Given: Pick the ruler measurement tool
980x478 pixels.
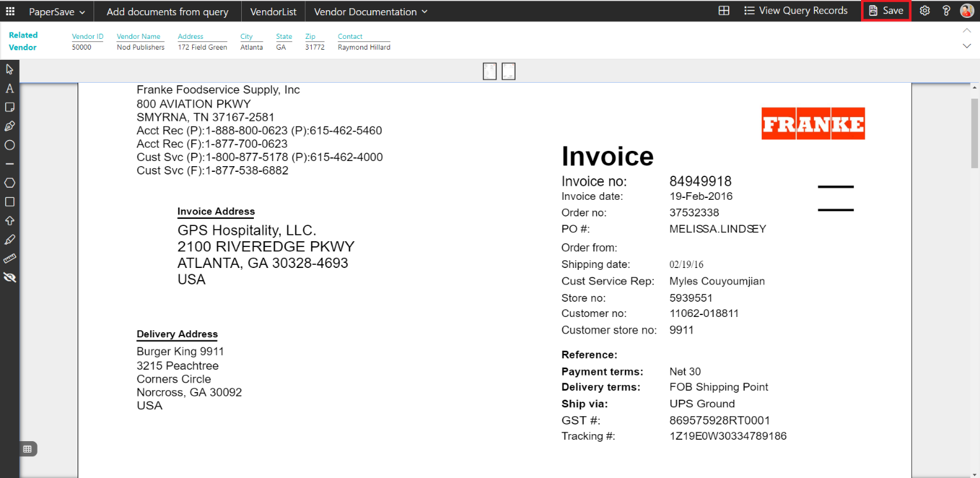Looking at the screenshot, I should [10, 258].
